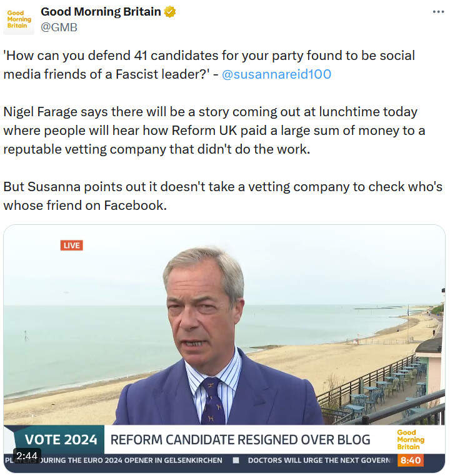Click the 'Doctors will urge' news ticker text
This screenshot has width=450, height=476.
(321, 460)
